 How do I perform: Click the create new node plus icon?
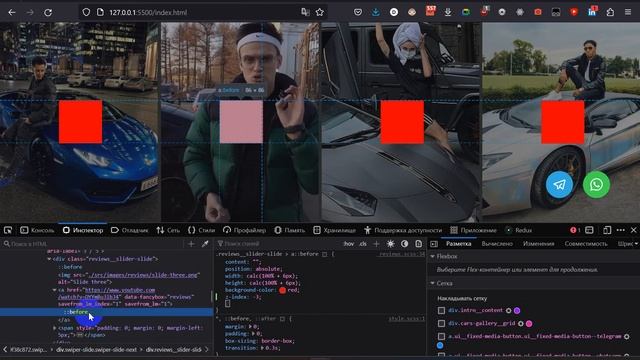point(191,244)
